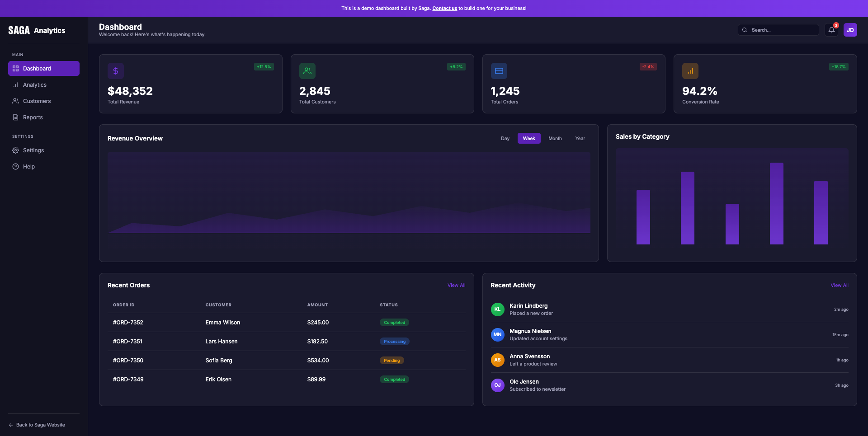The height and width of the screenshot is (436, 868).
Task: Select the Dashboard sidebar icon
Action: [15, 68]
